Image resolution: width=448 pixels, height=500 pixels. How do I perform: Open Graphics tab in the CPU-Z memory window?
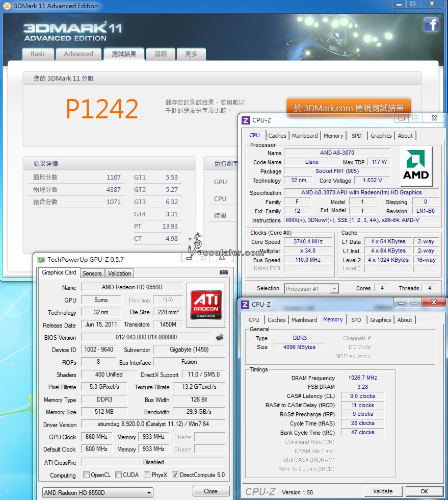tap(380, 320)
